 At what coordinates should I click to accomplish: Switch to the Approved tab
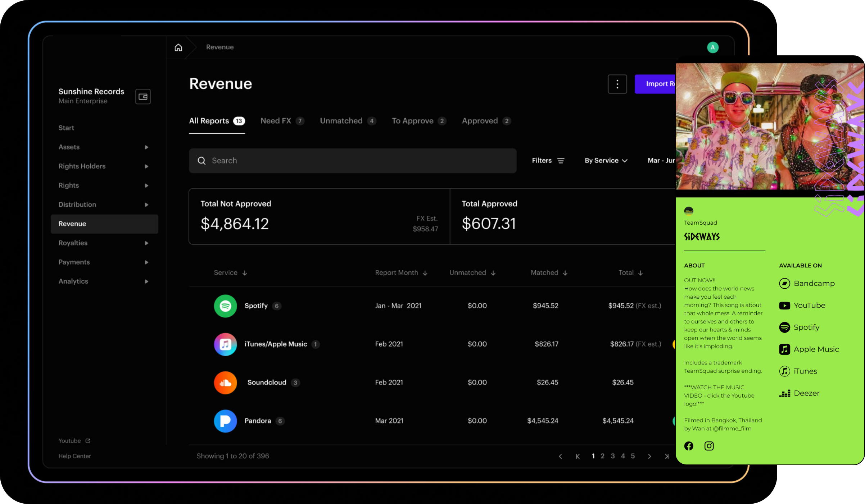tap(486, 121)
